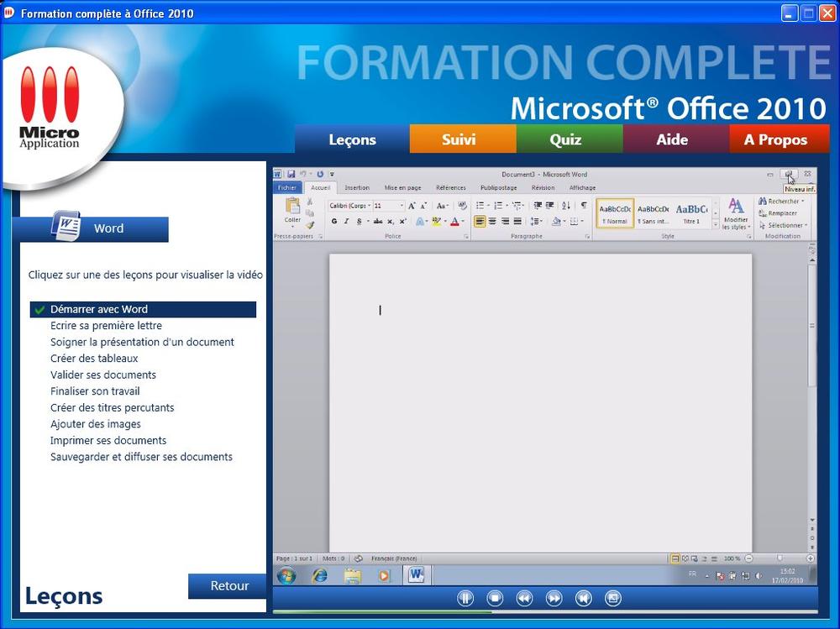Open the A Propos tab

coord(780,139)
